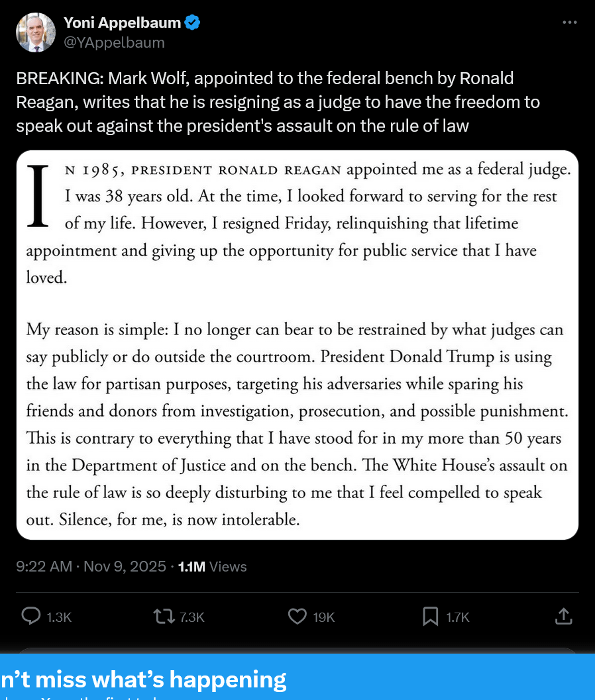Click the 1.3K replies count
The image size is (595, 700).
point(58,617)
